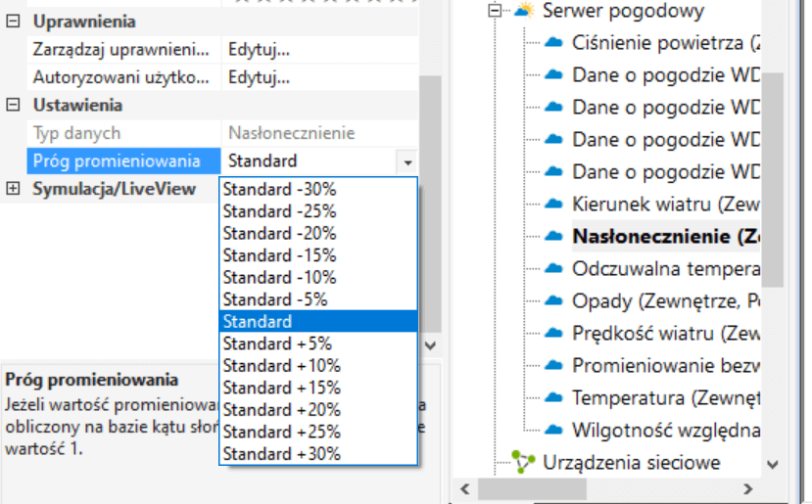Click the cloud icon beside Ciśnienie powietrza
The height and width of the screenshot is (504, 812).
pos(555,42)
